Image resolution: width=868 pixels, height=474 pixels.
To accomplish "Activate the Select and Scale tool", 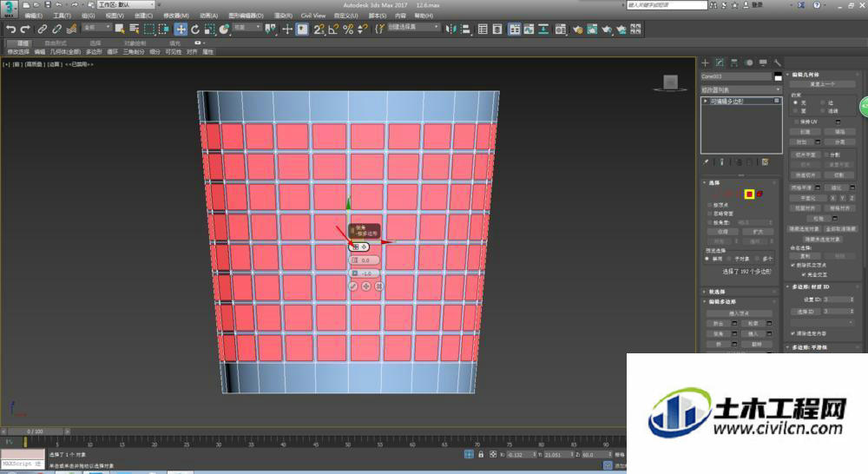I will coord(209,30).
